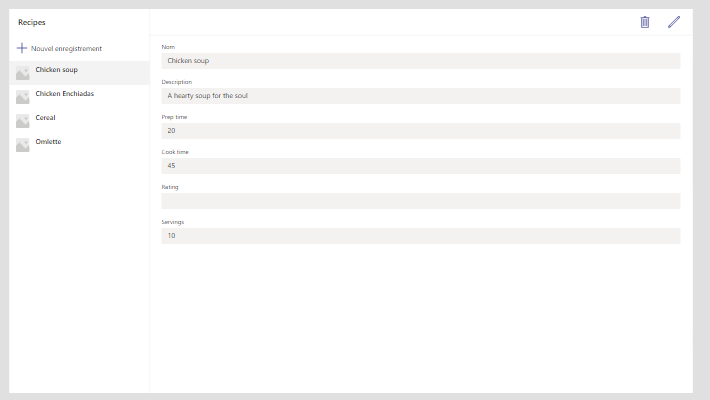Click the plus icon for new record
This screenshot has height=400, width=710.
[x=22, y=48]
